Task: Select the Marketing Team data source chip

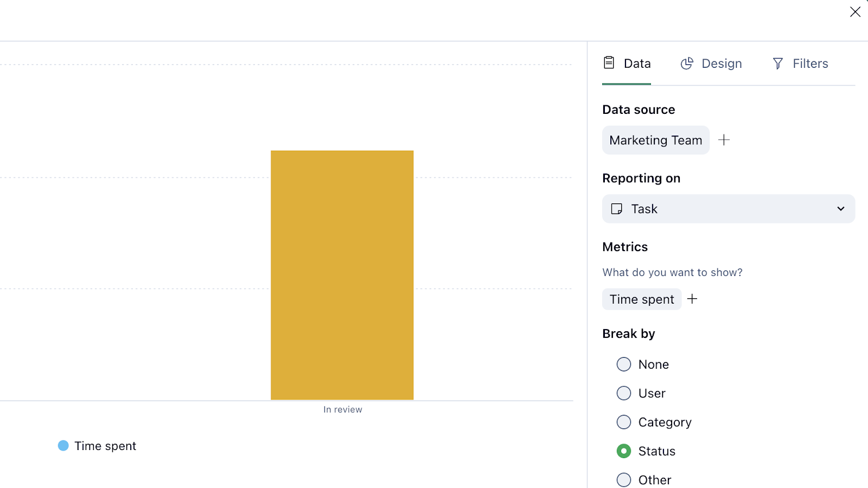Action: (x=656, y=140)
